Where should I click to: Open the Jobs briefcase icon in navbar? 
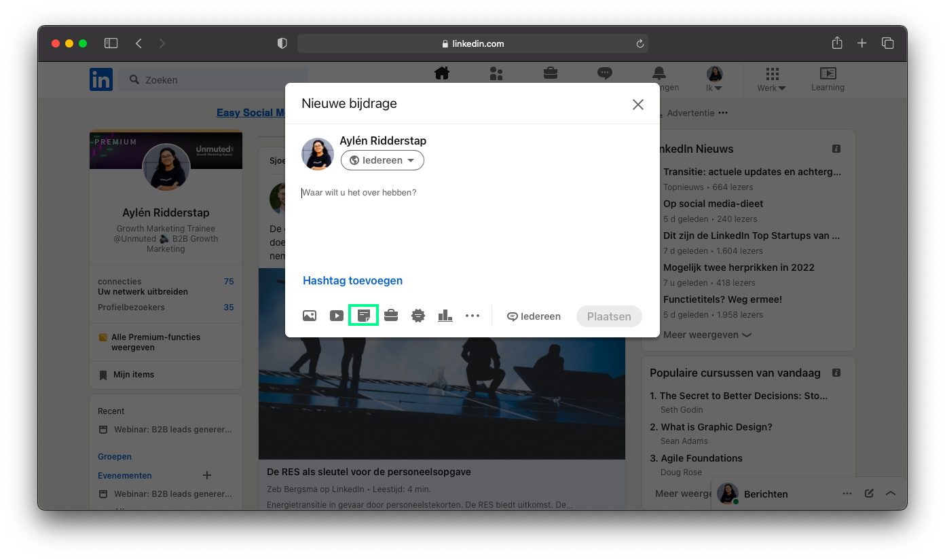pyautogui.click(x=551, y=73)
